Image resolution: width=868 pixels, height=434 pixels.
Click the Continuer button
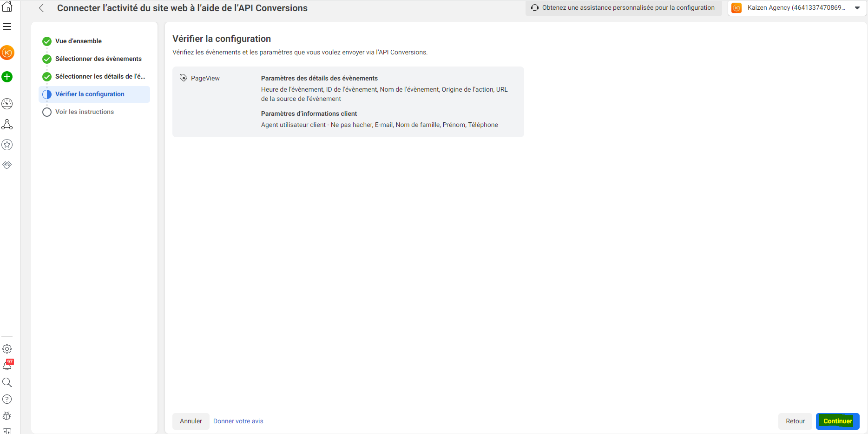838,421
